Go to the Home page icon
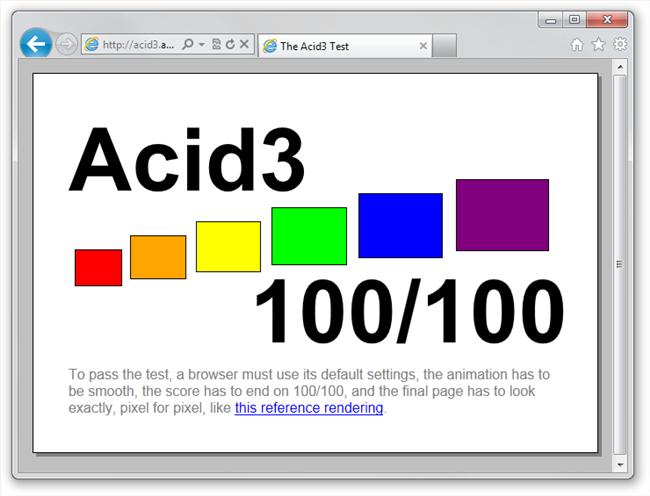 (x=577, y=44)
